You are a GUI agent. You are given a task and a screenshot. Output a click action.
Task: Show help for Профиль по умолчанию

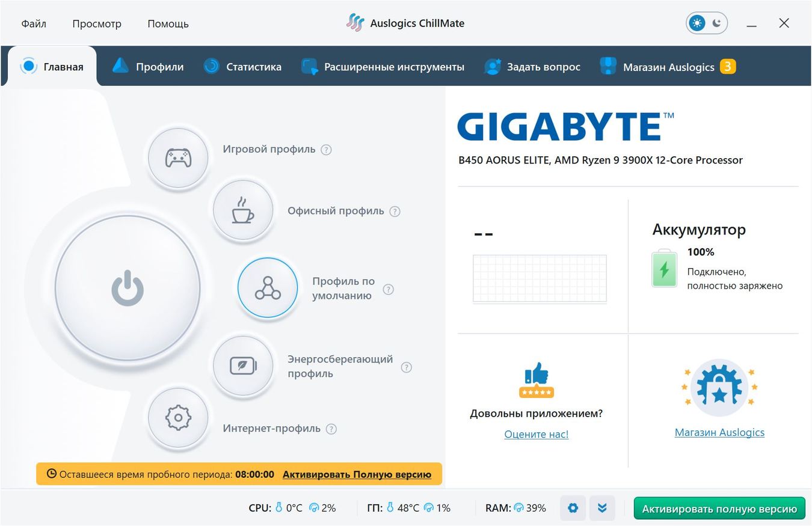click(x=389, y=289)
